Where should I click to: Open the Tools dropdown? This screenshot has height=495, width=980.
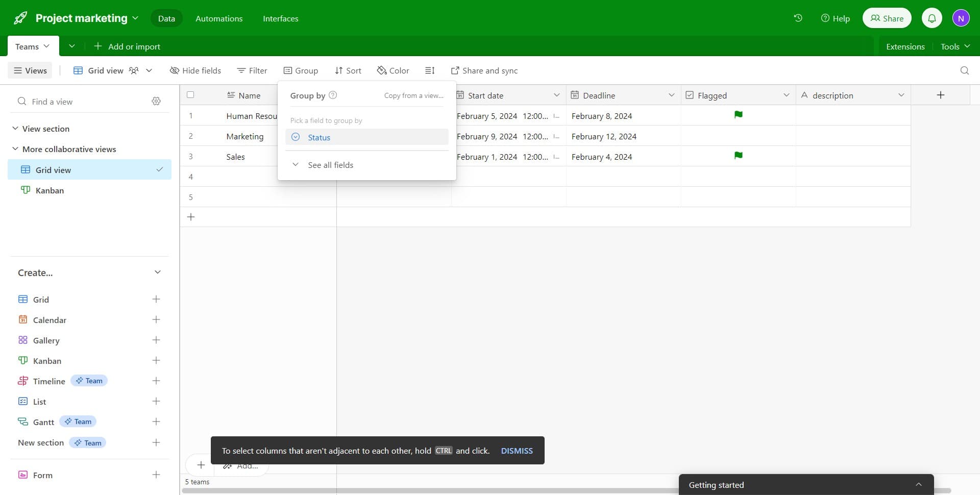click(954, 46)
